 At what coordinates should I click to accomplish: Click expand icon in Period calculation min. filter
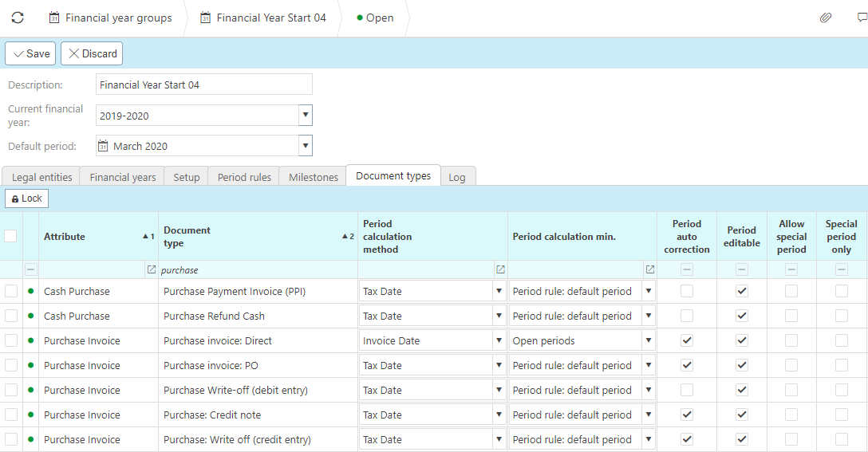click(x=649, y=270)
